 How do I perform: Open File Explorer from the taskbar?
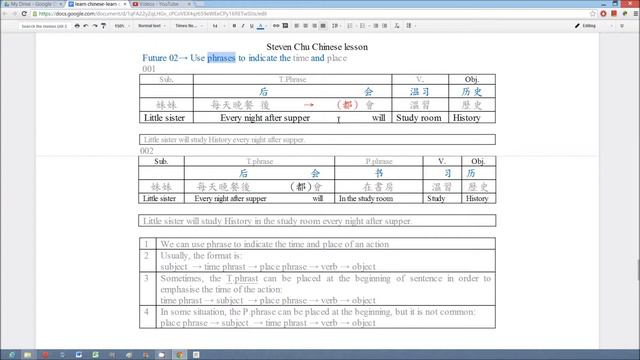(27, 355)
